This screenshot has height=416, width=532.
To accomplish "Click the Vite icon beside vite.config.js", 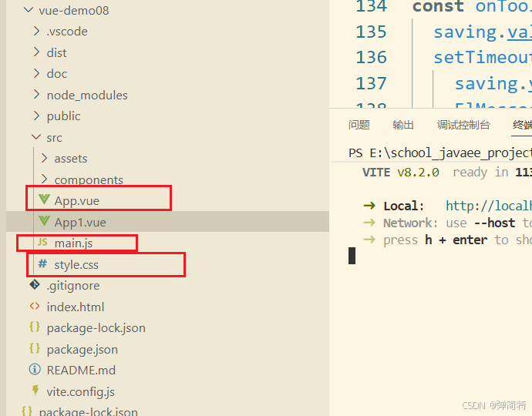I will click(x=35, y=391).
